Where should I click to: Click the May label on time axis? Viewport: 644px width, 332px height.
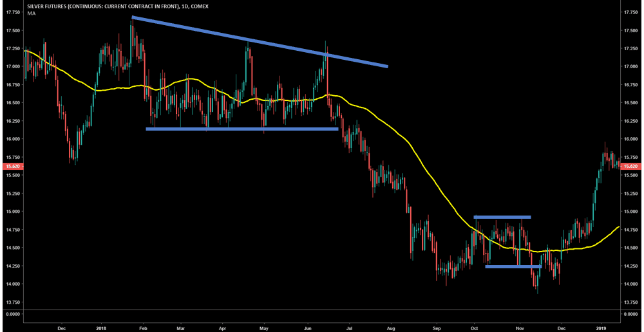click(264, 328)
